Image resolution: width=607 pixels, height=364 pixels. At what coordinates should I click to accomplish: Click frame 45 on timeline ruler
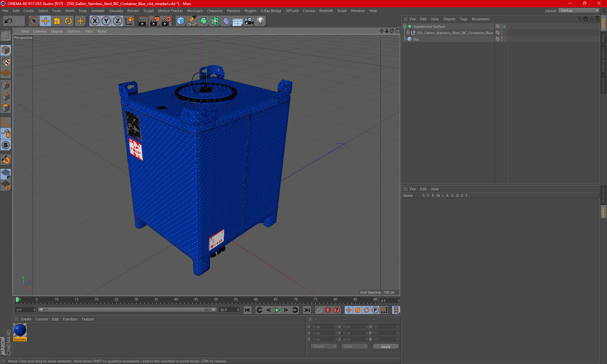[x=196, y=300]
